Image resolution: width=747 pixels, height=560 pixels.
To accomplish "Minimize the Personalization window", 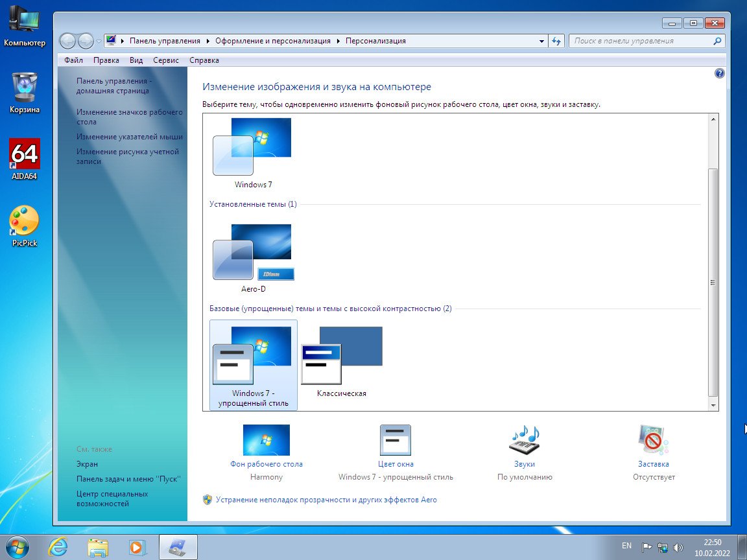I will pos(672,23).
